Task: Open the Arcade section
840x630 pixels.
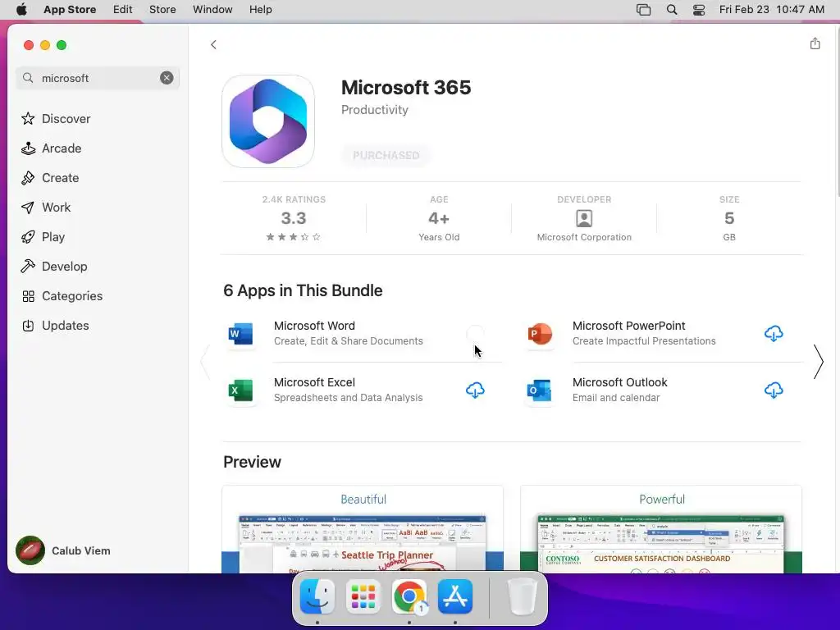Action: coord(52,148)
